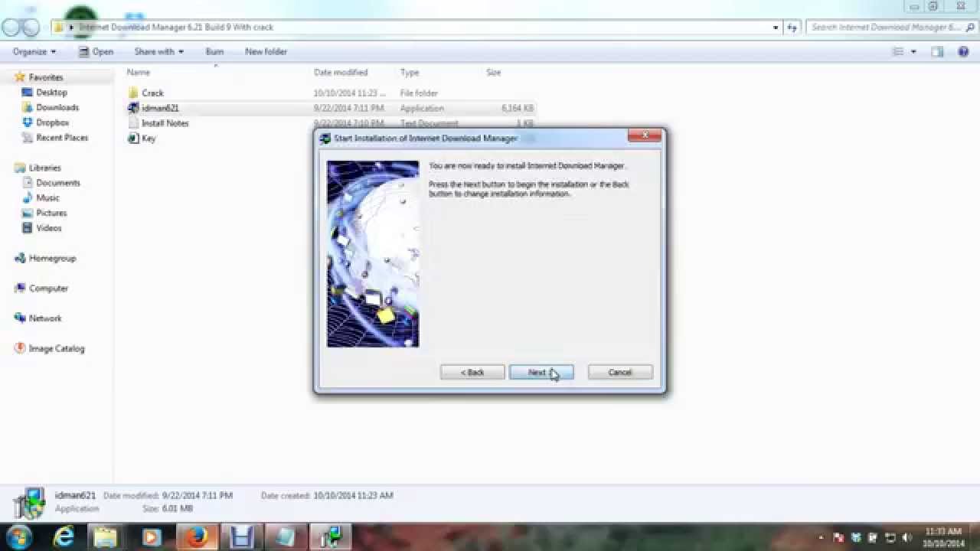The width and height of the screenshot is (980, 551).
Task: Open Explorer help question mark icon
Action: tap(963, 52)
